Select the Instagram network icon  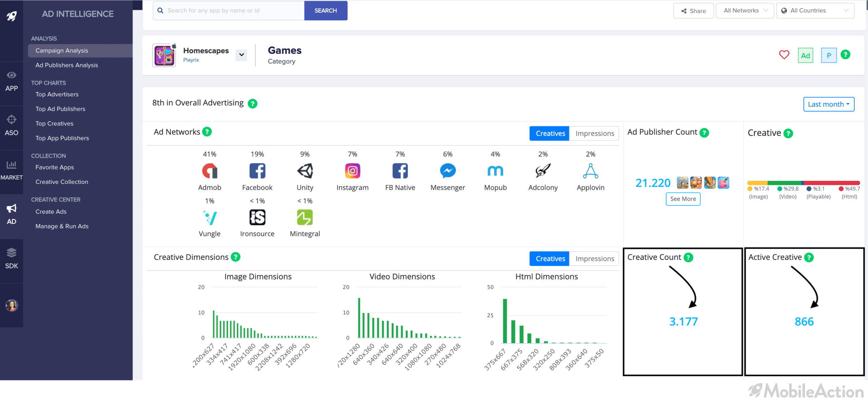[x=353, y=171]
